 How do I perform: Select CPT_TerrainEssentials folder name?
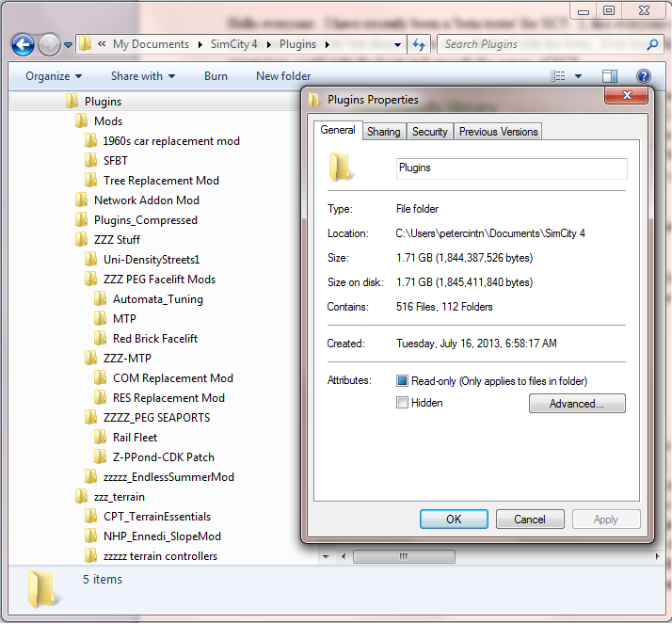[157, 517]
